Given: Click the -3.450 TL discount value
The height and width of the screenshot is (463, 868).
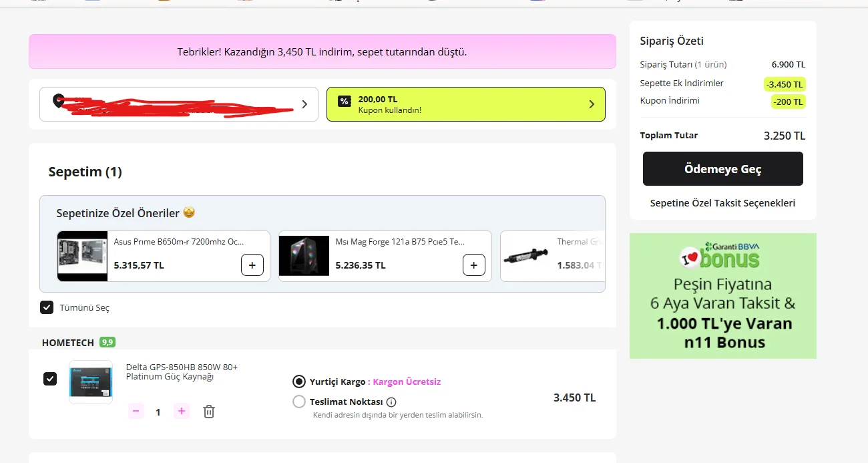Looking at the screenshot, I should click(x=785, y=84).
